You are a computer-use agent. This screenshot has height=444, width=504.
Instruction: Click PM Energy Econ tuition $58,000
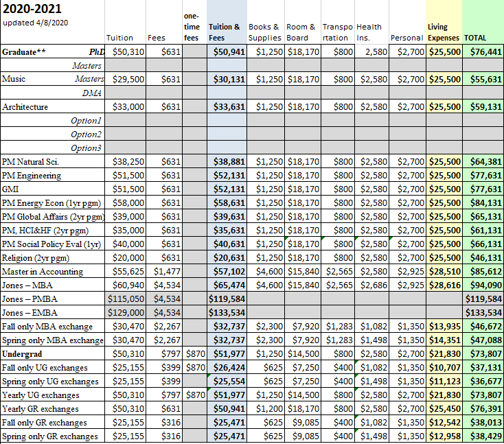coord(128,203)
